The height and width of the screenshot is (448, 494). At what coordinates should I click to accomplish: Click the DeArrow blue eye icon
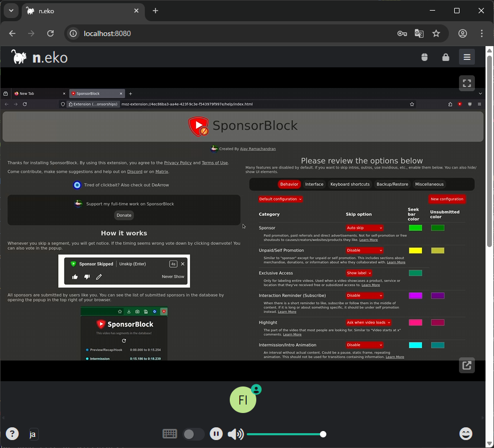click(77, 185)
